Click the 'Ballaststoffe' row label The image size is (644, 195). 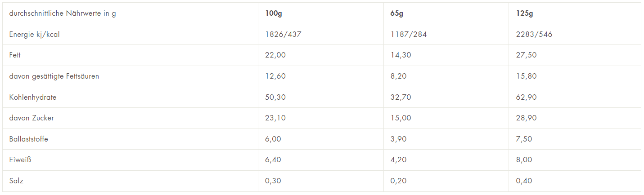28,139
